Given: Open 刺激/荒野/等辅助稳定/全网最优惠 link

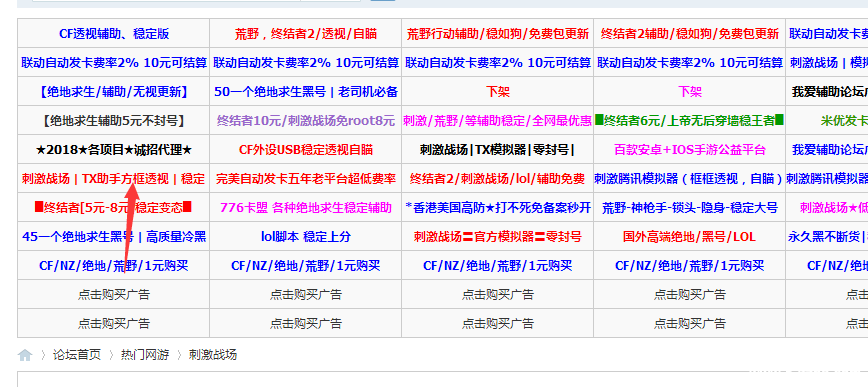Looking at the screenshot, I should (498, 121).
